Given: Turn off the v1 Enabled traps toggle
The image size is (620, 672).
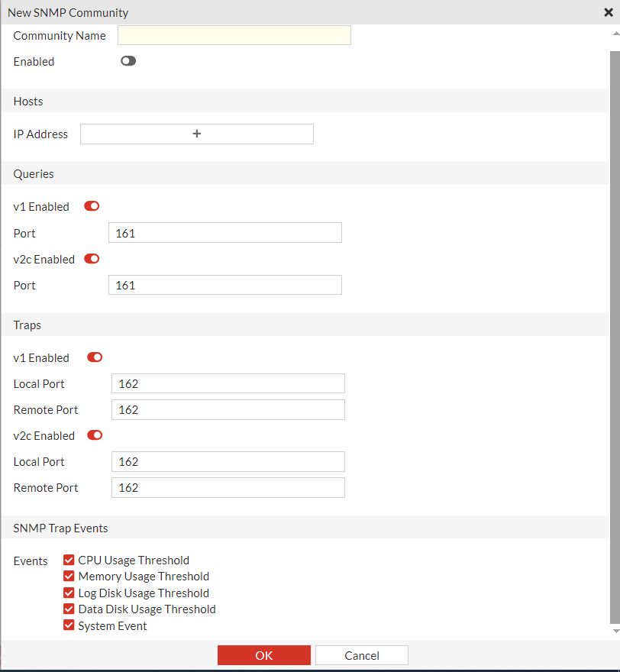Looking at the screenshot, I should click(x=94, y=357).
